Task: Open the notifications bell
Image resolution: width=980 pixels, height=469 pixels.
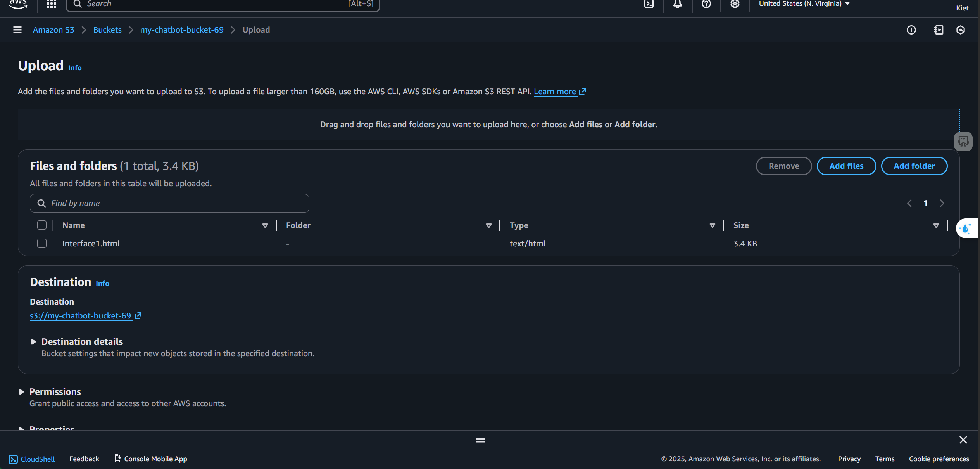Action: pos(677,4)
